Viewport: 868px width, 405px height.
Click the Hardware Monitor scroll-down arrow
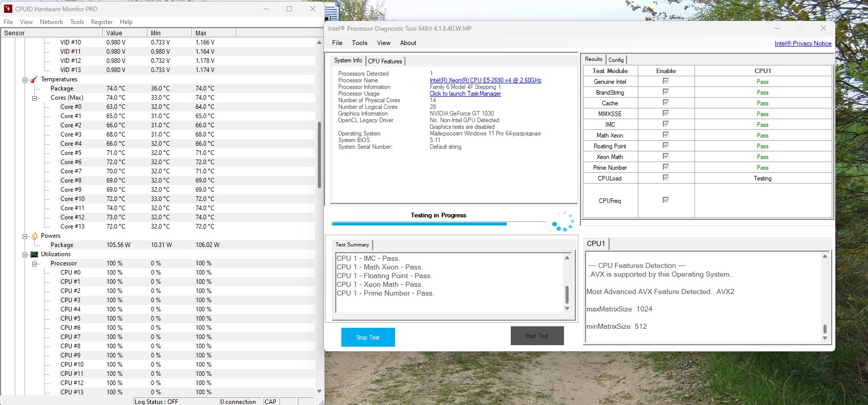(x=319, y=391)
